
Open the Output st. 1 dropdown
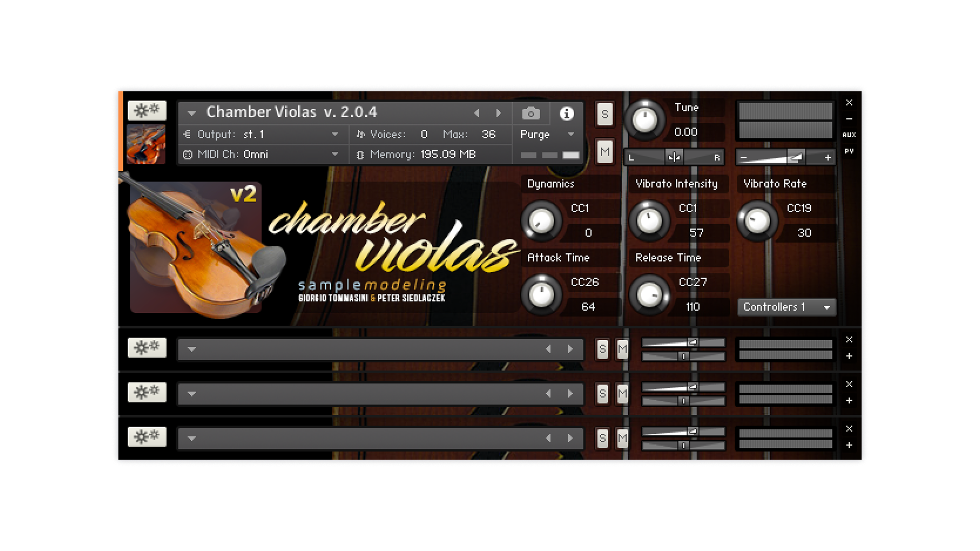(334, 134)
